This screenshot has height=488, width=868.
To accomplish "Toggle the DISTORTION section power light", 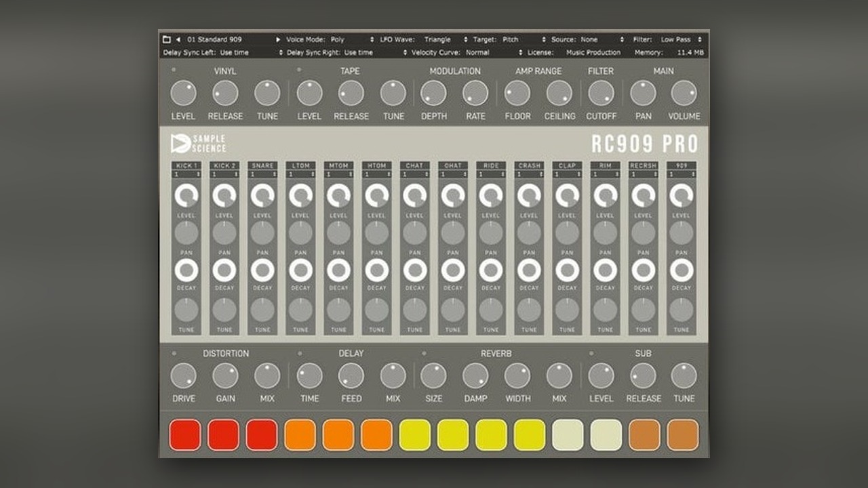I will [x=174, y=353].
